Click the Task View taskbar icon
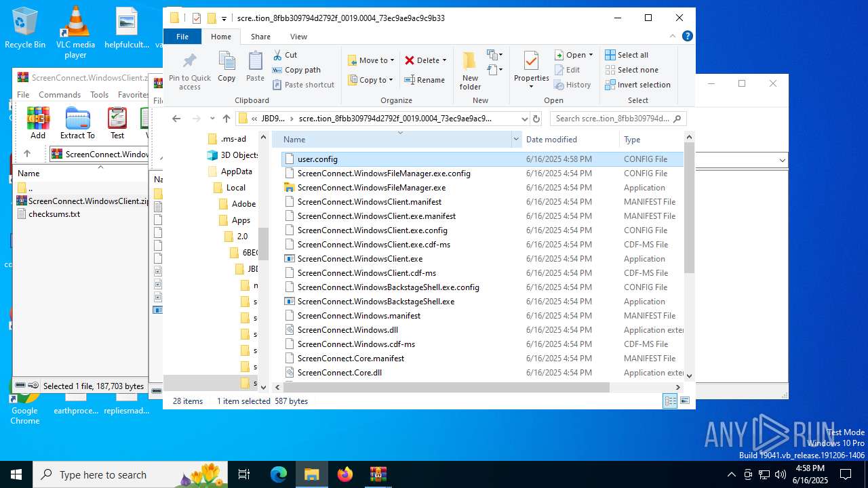Image resolution: width=868 pixels, height=488 pixels. click(x=244, y=474)
